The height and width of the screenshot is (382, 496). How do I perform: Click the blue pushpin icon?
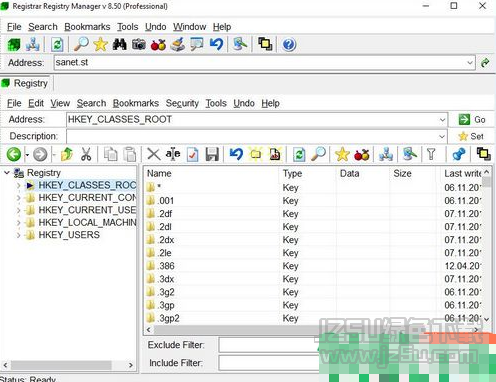(459, 154)
